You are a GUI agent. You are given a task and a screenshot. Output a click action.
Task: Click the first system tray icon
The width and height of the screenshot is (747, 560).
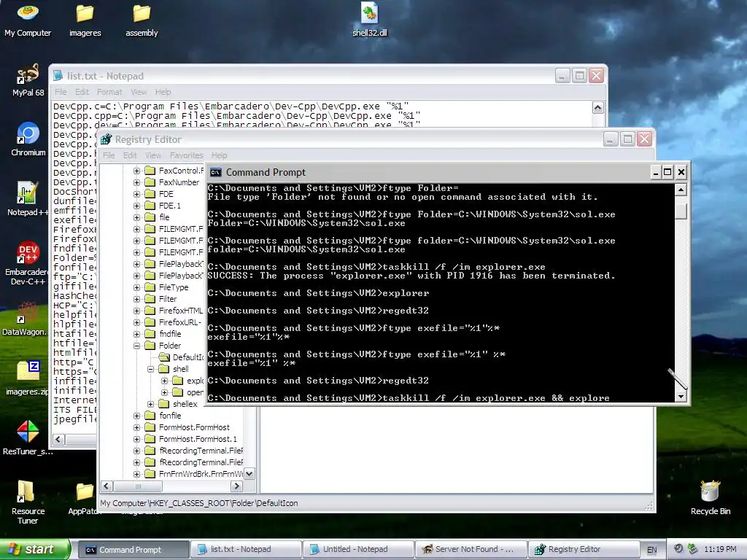click(x=679, y=549)
